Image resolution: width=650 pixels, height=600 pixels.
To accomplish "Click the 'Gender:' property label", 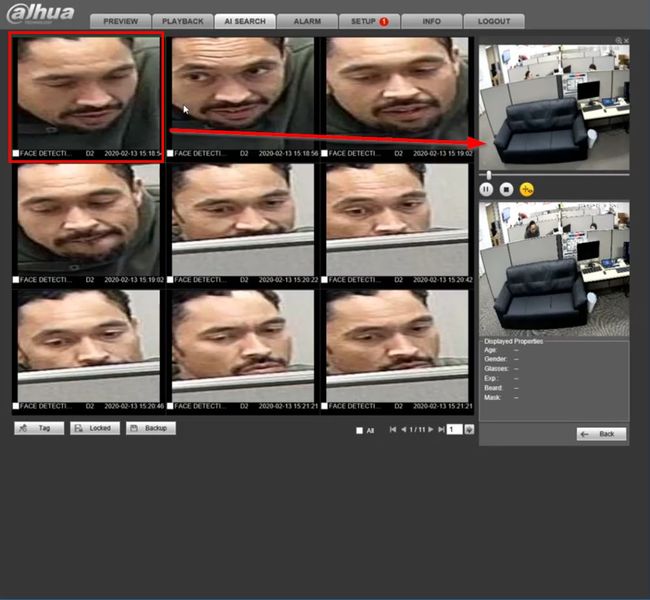I will [495, 359].
